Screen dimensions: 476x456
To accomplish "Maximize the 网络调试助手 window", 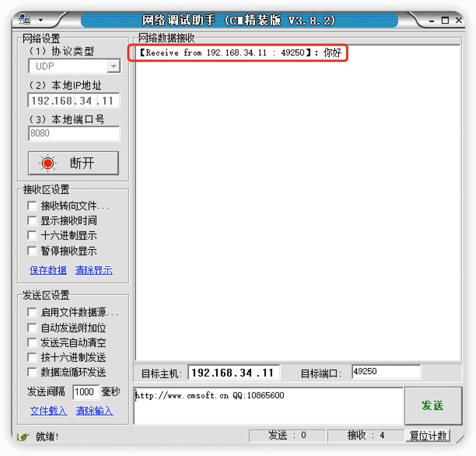I will pos(445,20).
